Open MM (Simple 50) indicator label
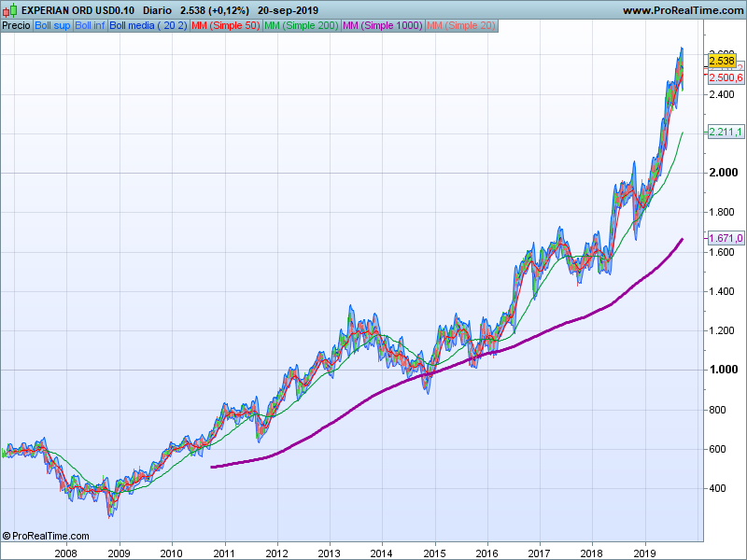This screenshot has height=560, width=747. 226,26
